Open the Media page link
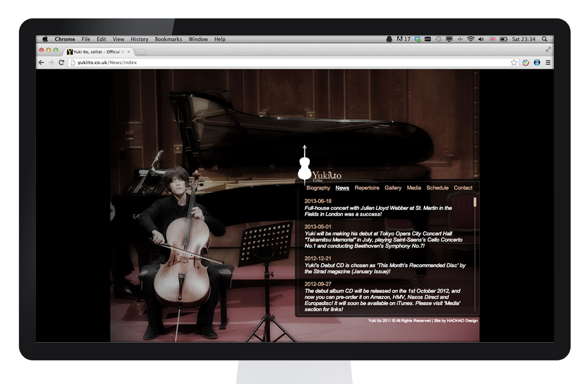The width and height of the screenshot is (588, 384). [x=413, y=188]
